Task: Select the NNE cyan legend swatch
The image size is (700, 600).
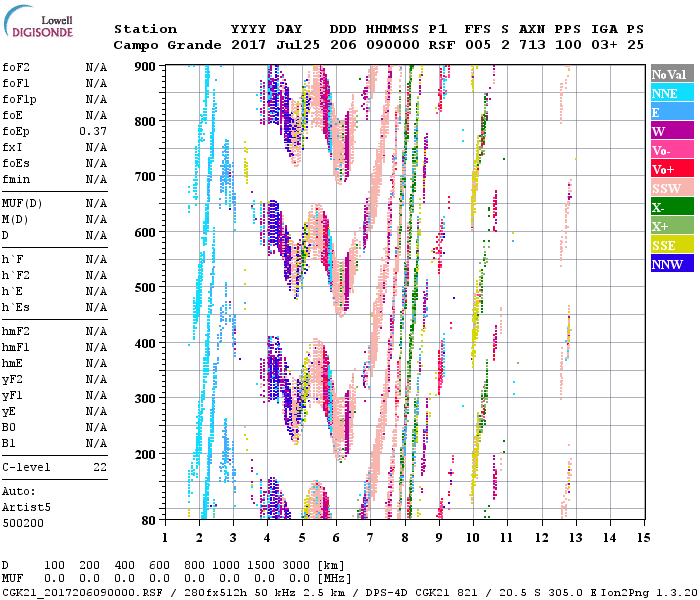Action: (x=671, y=93)
